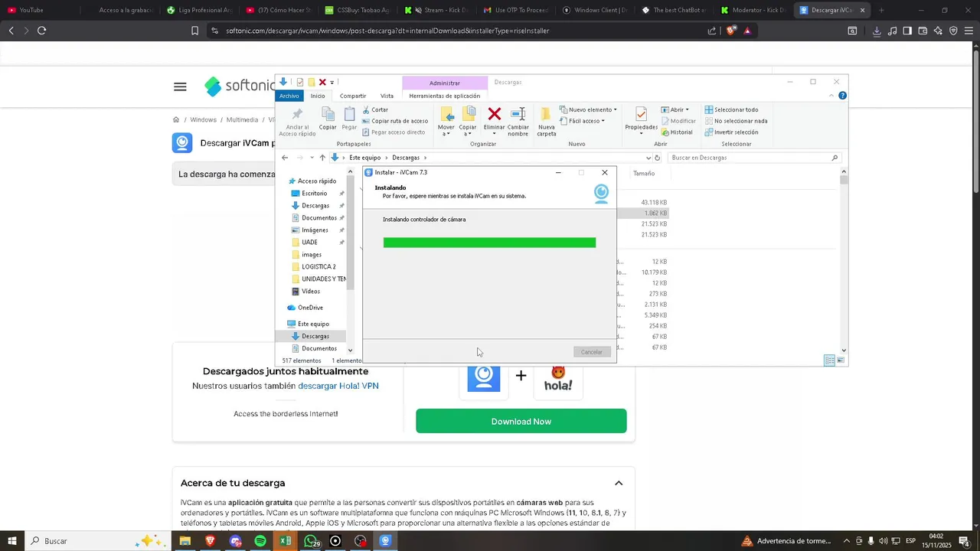Click Seleccionar todo in ribbon

pos(731,109)
